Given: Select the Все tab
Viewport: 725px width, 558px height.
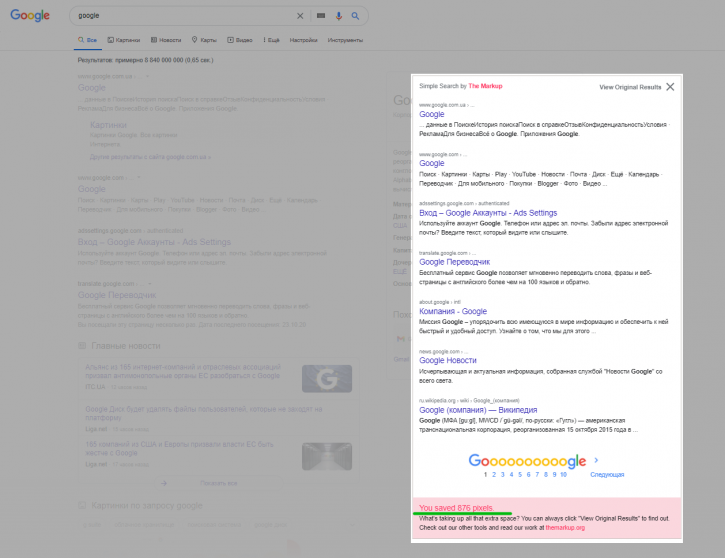Looking at the screenshot, I should coord(88,40).
